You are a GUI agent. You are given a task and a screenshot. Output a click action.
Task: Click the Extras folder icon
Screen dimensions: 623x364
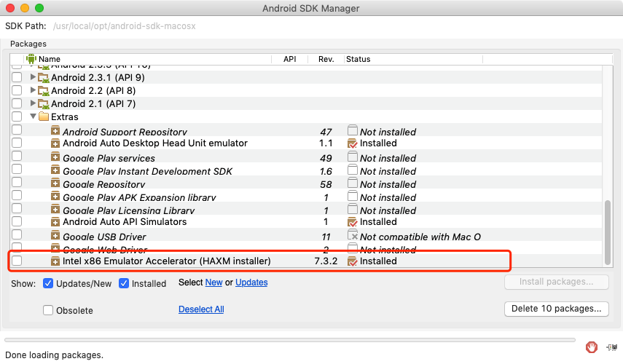43,116
